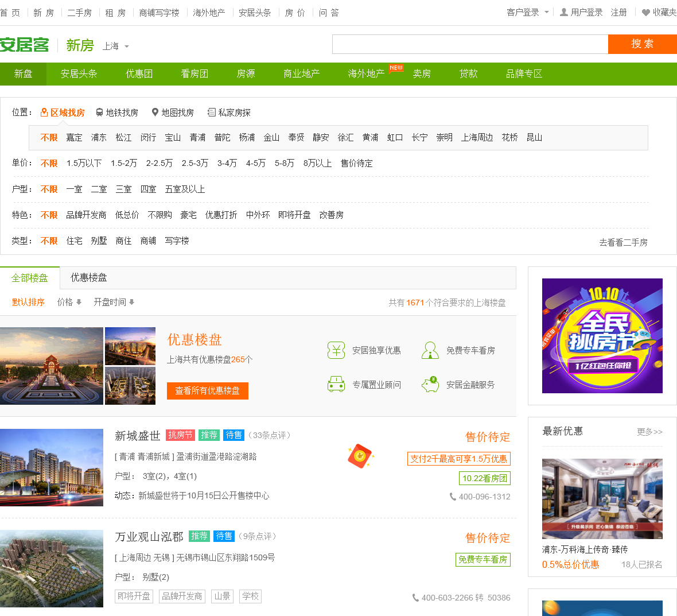Select 1.5万以下 price filter

pos(84,163)
